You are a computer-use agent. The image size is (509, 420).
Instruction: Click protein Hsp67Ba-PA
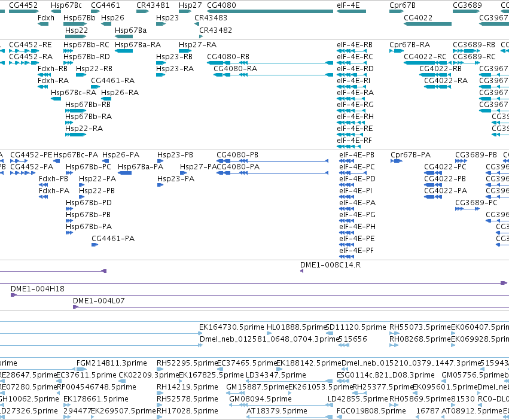click(141, 167)
